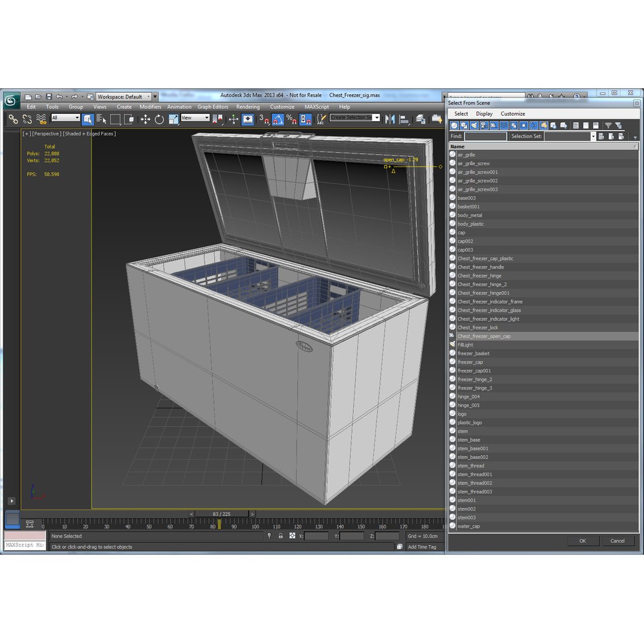
Task: Expand the Create Selection Set dropdown
Action: point(377,117)
